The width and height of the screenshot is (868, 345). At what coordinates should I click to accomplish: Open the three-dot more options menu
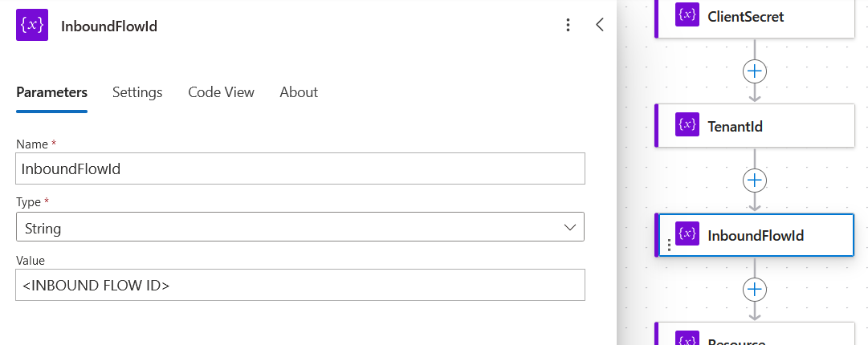(568, 26)
